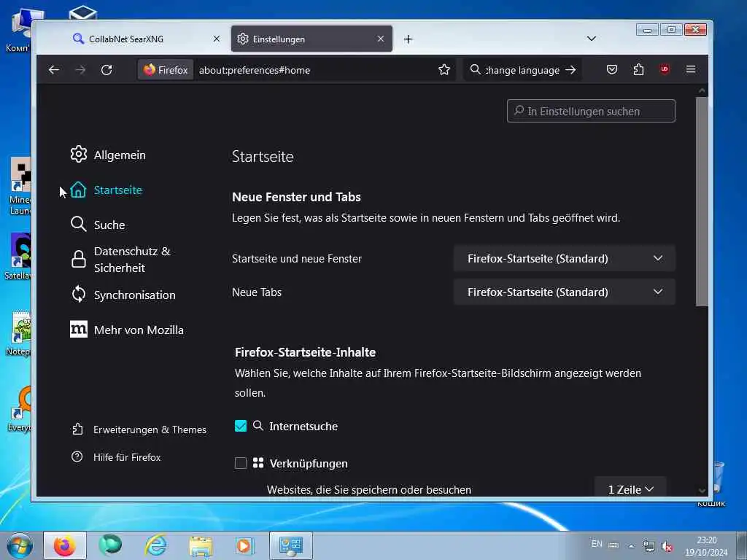
Task: Click the Neue Fenster und Tabs heading
Action: pyautogui.click(x=296, y=197)
